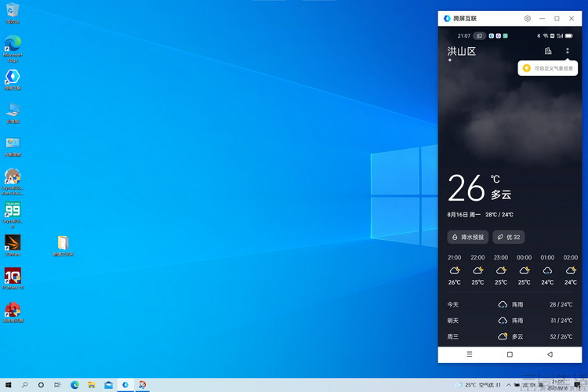The image size is (588, 392).
Task: Launch Edge from the taskbar
Action: point(74,385)
